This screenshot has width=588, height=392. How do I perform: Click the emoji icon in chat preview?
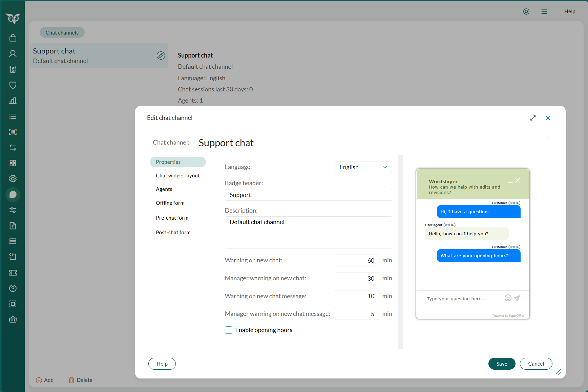508,298
